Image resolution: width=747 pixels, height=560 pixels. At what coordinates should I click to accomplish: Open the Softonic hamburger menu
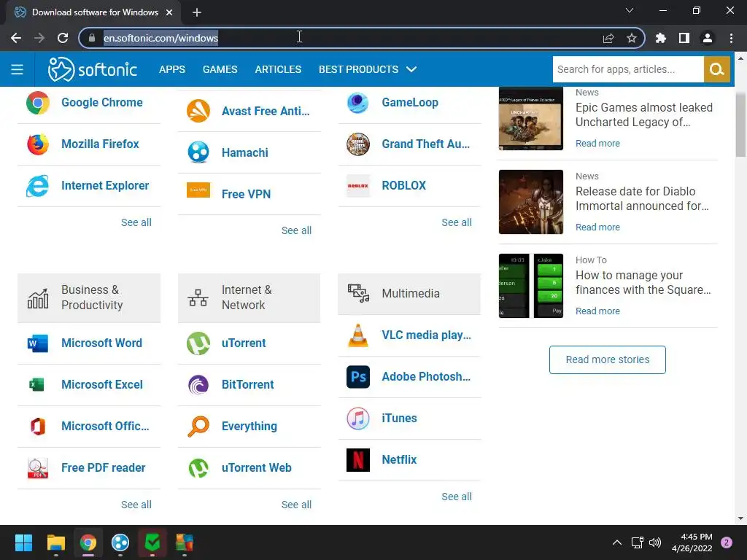pos(18,69)
